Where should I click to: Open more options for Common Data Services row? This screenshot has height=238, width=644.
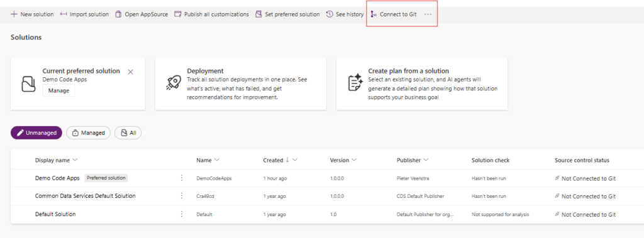pyautogui.click(x=182, y=196)
